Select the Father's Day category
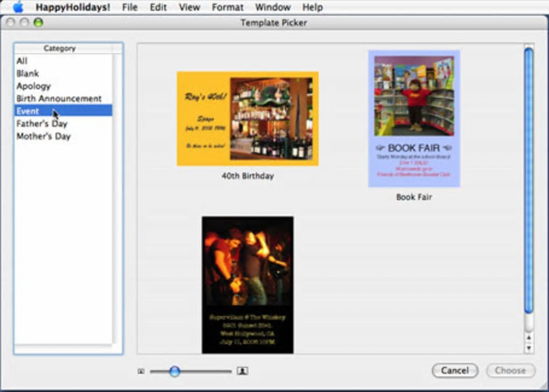The image size is (549, 392). coord(64,124)
